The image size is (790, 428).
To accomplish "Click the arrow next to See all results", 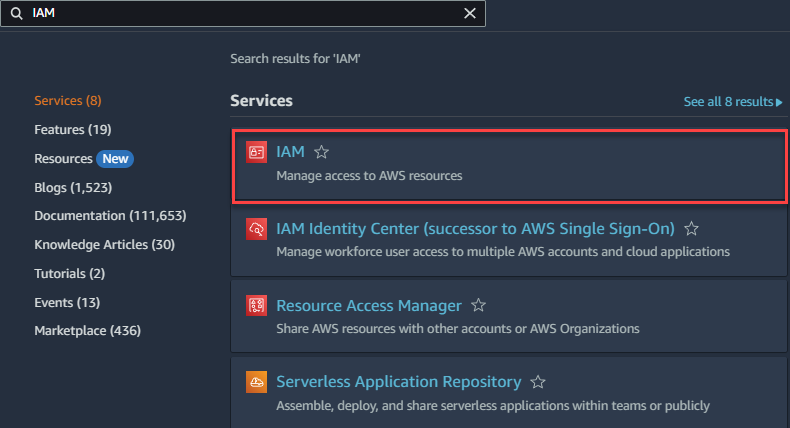I will tap(779, 102).
